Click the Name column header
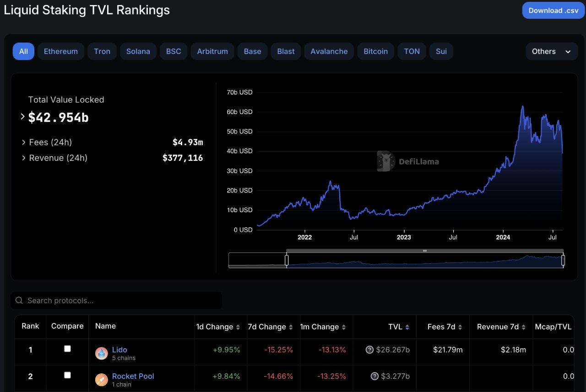586x392 pixels. (105, 326)
